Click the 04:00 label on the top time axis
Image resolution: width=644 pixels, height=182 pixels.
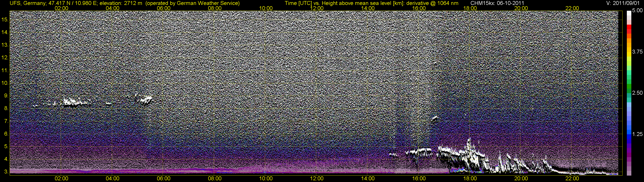click(112, 8)
